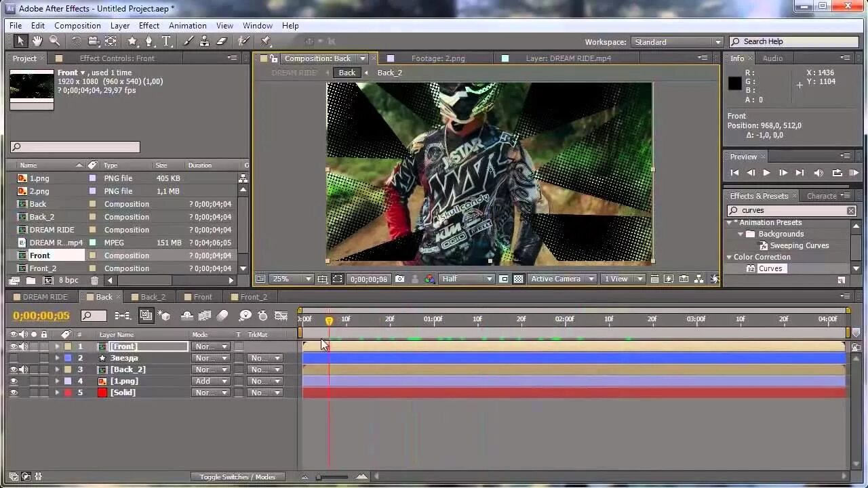Image resolution: width=868 pixels, height=488 pixels.
Task: Select the Clone Stamp tool
Action: [204, 41]
